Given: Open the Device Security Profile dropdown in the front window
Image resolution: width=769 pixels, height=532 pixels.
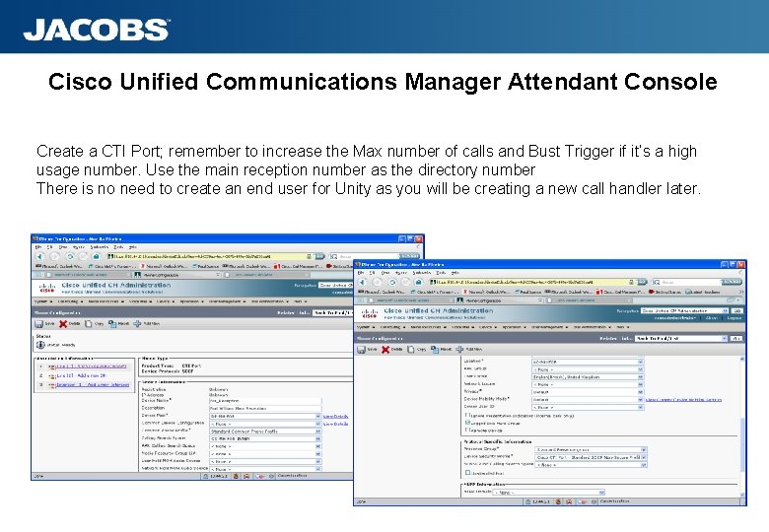Looking at the screenshot, I should pyautogui.click(x=591, y=457).
